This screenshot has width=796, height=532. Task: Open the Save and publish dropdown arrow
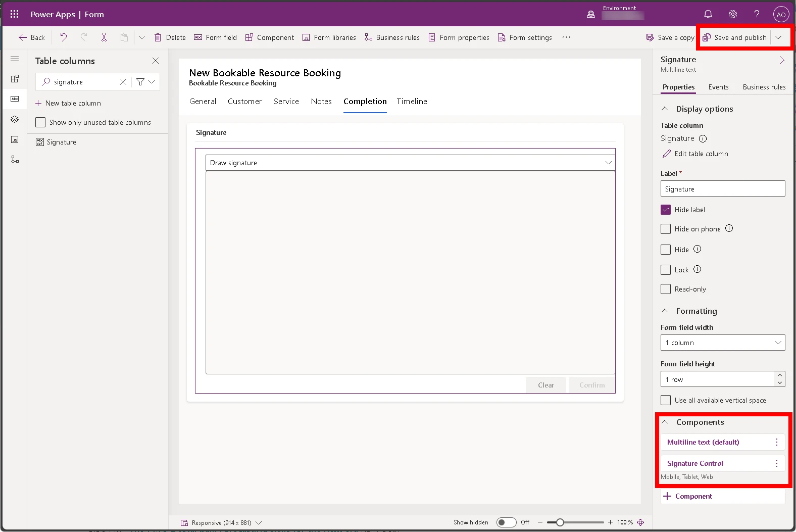[x=778, y=37]
